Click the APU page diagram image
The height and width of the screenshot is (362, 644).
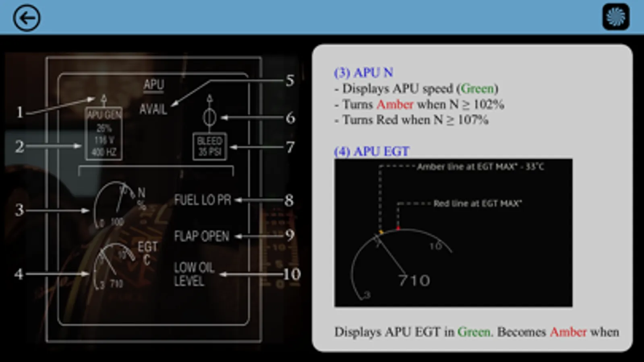point(154,199)
